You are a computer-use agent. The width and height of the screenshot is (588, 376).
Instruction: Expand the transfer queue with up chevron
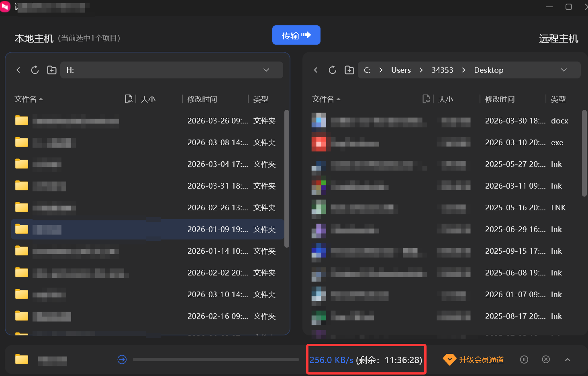click(568, 360)
